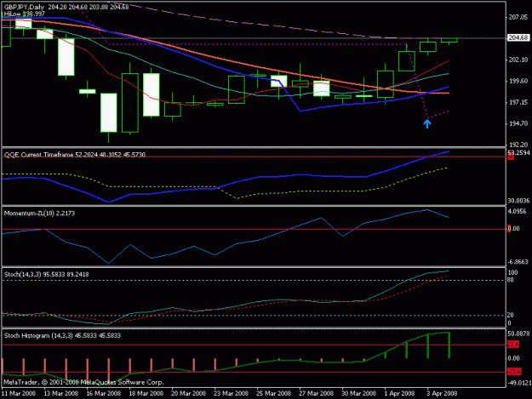Click the 3 Apr 2008 date label
The height and width of the screenshot is (399, 532).
(x=442, y=393)
